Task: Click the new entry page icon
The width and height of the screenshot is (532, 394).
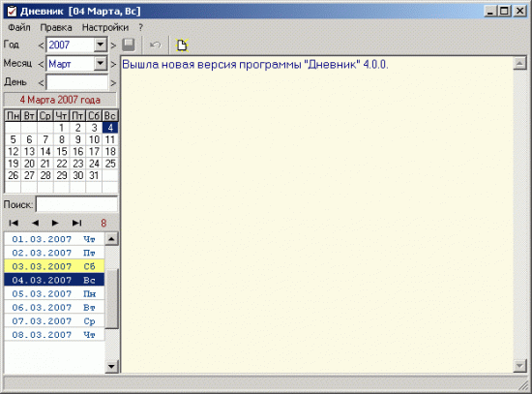Action: click(x=182, y=45)
